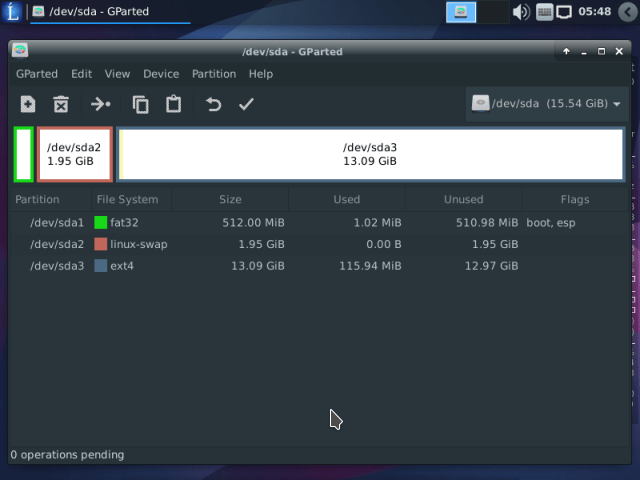Select the /dev/sda3 block in disk map
Image resolution: width=640 pixels, height=480 pixels.
[x=371, y=154]
